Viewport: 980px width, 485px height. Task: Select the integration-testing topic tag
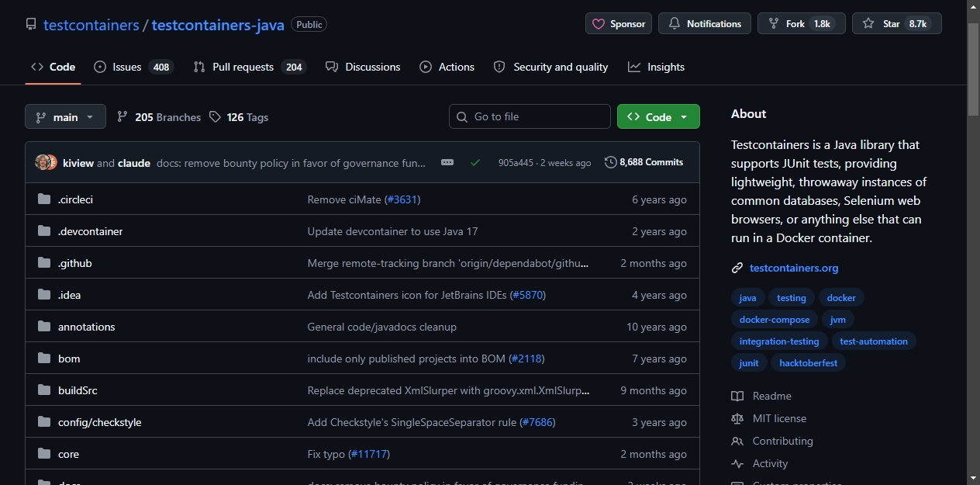[778, 341]
